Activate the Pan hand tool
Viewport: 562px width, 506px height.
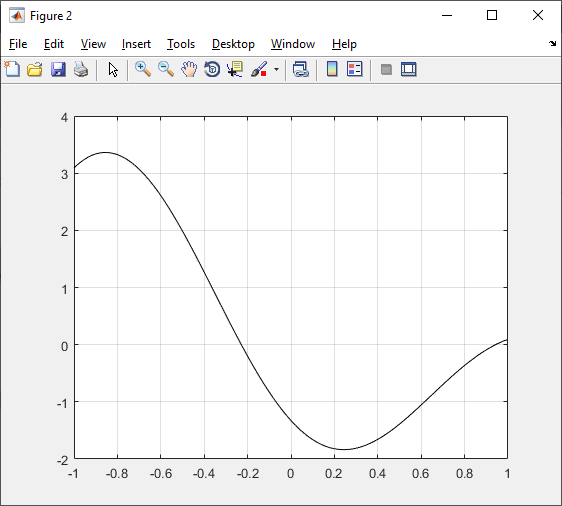(x=189, y=69)
